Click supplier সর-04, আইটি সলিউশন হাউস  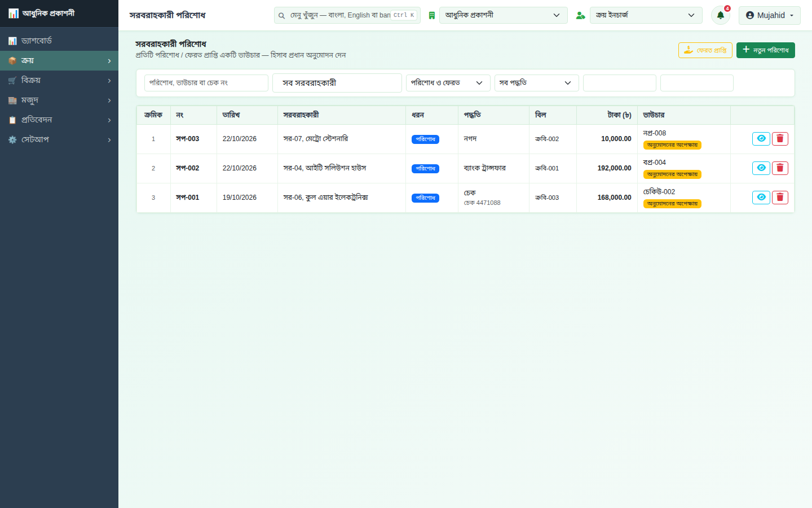point(325,168)
